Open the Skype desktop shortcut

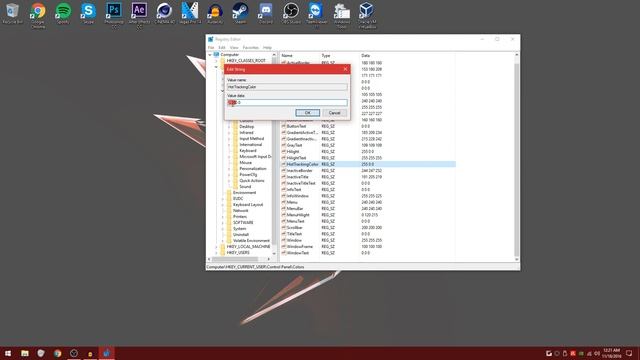[x=88, y=13]
